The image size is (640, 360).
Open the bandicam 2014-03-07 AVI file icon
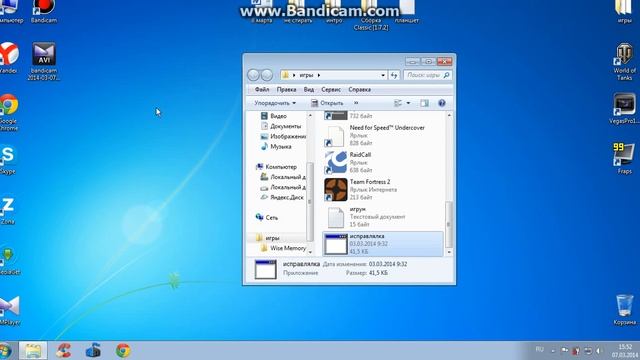[44, 61]
